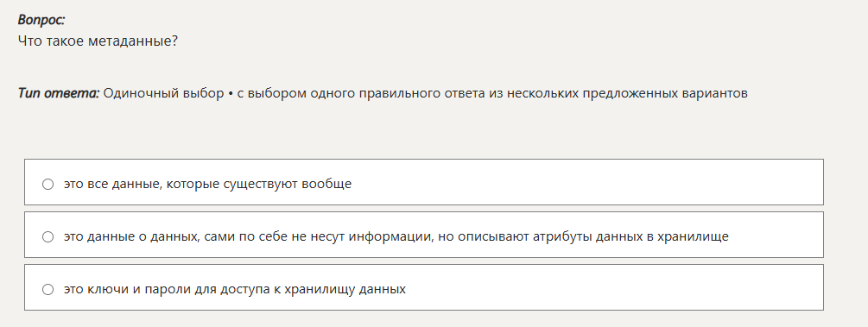868x327 pixels.
Task: Click the bullet separator after 'Одиночный выбор'
Action: point(231,93)
